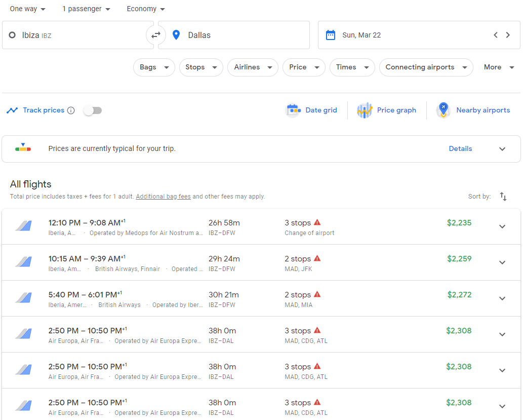Open the Date grid view

click(311, 110)
